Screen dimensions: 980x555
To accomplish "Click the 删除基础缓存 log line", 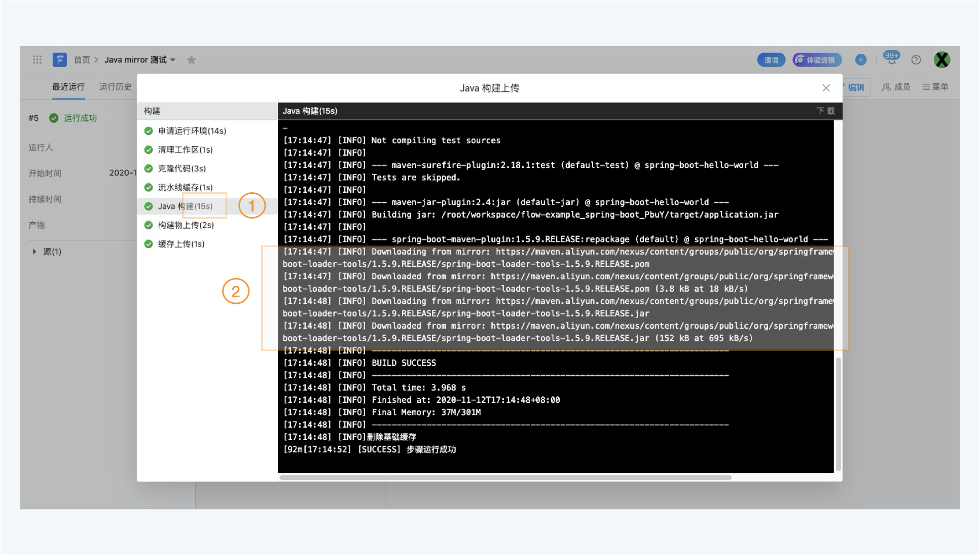I will [x=350, y=437].
